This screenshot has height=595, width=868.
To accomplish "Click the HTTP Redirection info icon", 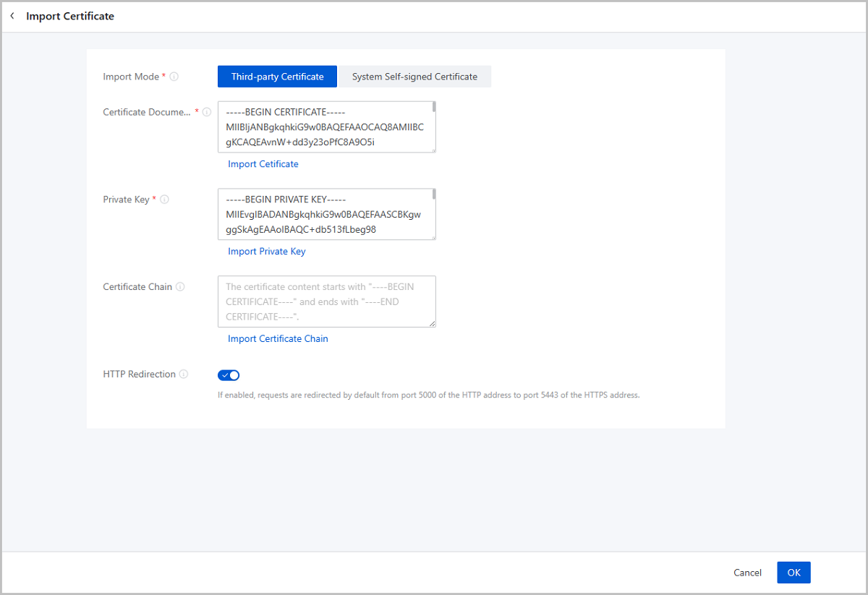I will [x=184, y=374].
